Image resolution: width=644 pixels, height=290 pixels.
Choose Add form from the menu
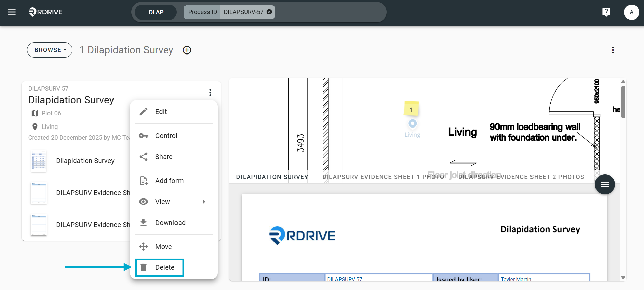pos(174,181)
